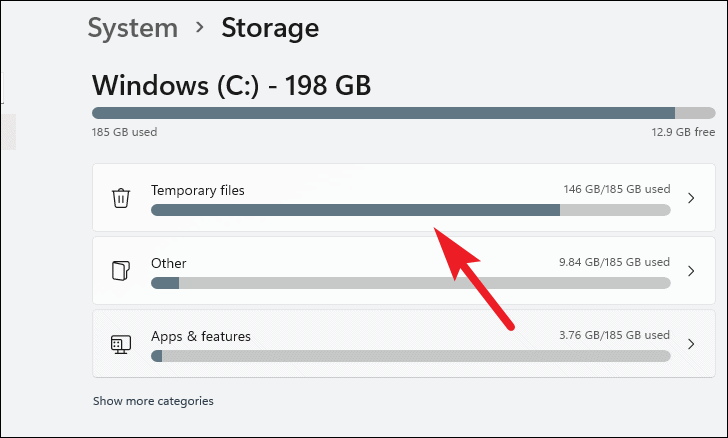Click the Other category usage bar
This screenshot has width=728, height=438.
(410, 283)
